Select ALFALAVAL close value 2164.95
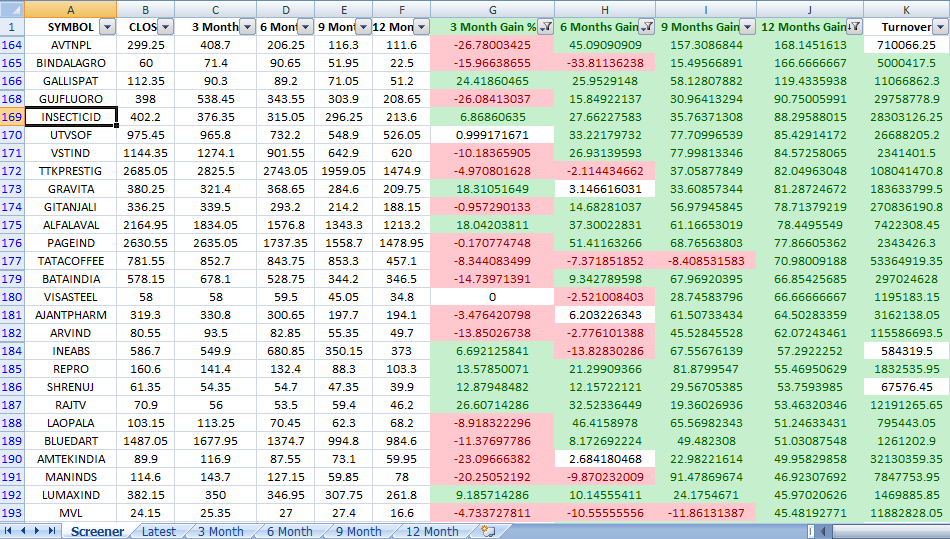The width and height of the screenshot is (950, 539). coord(145,225)
